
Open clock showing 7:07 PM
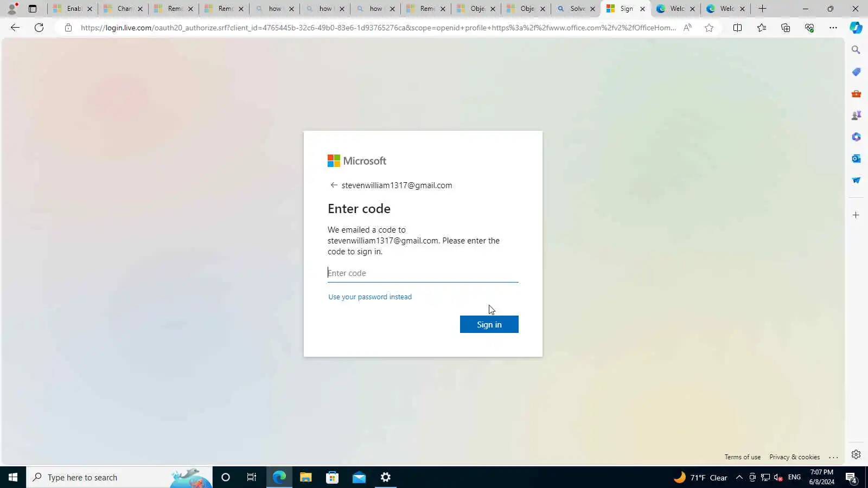click(x=821, y=477)
